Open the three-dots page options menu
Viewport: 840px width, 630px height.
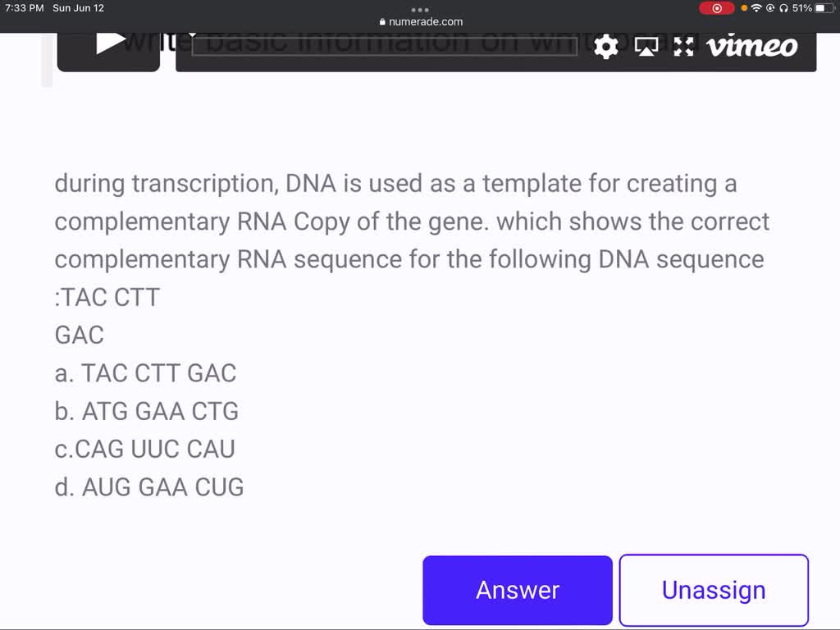pyautogui.click(x=420, y=10)
